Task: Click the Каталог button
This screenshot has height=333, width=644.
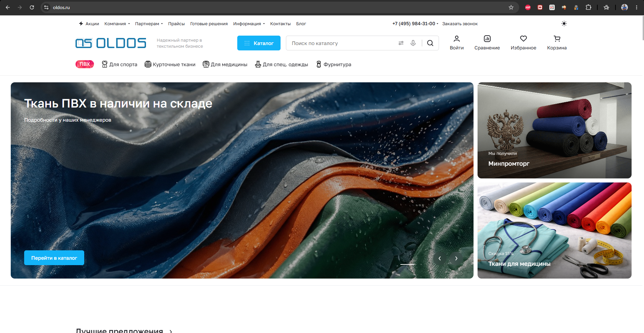Action: point(259,43)
